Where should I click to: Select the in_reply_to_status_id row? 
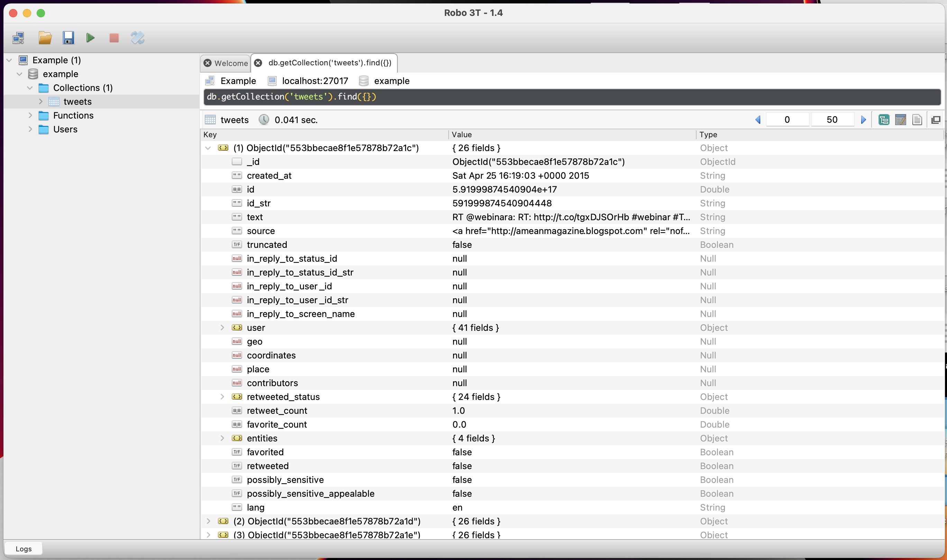pyautogui.click(x=572, y=259)
